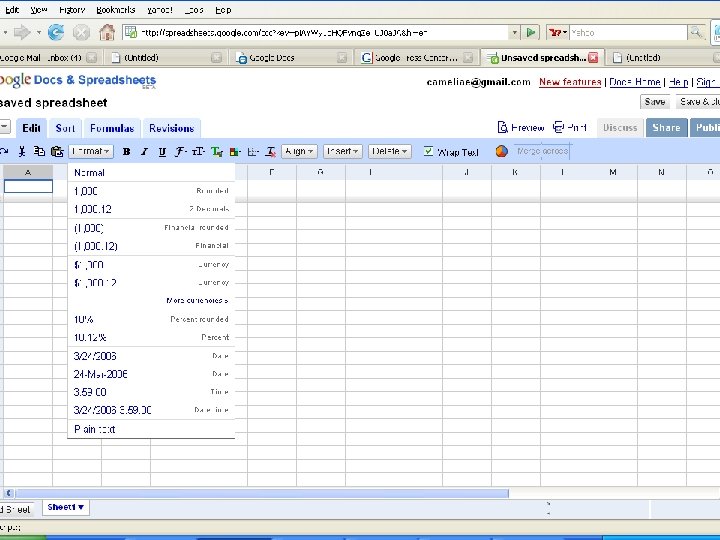
Task: Click the remove formatting icon
Action: click(x=271, y=152)
